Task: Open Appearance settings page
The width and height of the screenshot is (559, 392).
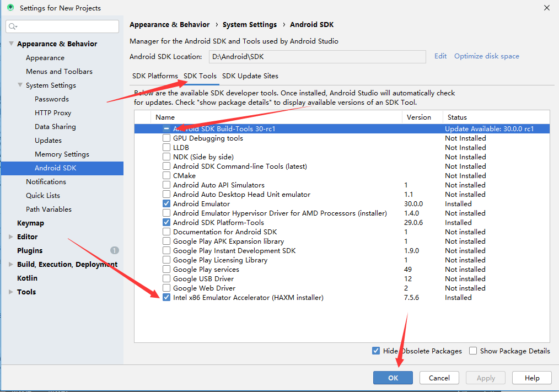Action: (45, 58)
